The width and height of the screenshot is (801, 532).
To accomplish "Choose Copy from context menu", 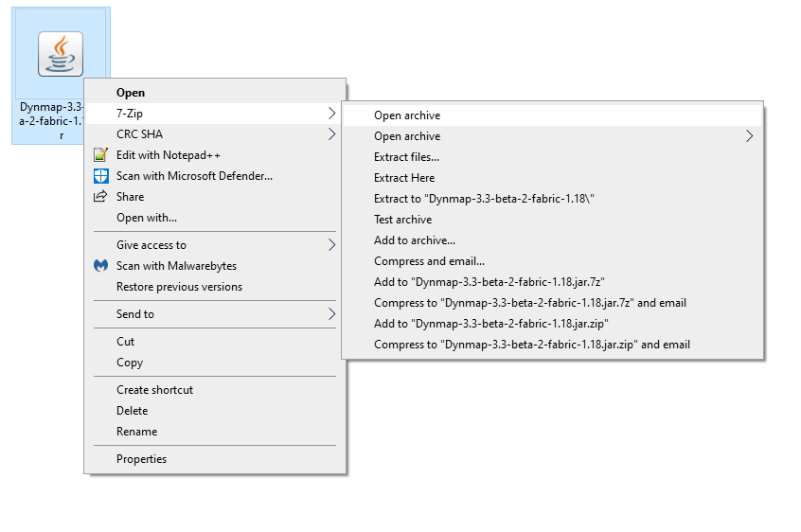I will click(x=215, y=363).
